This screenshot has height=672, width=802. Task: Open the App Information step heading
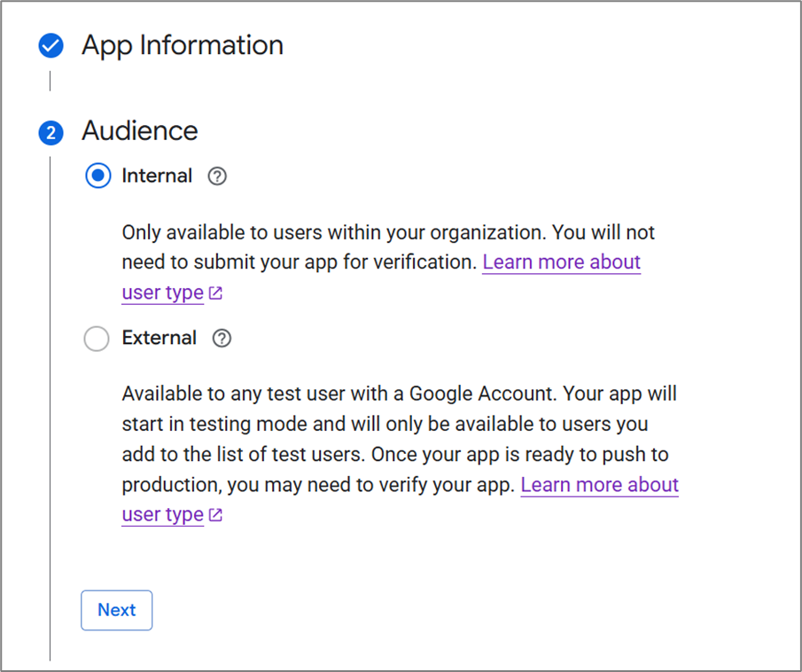[x=183, y=45]
